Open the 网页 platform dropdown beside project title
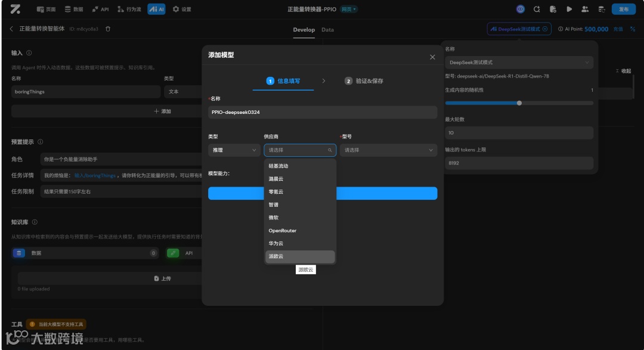Screen dimensions: 644x350 coord(349,9)
